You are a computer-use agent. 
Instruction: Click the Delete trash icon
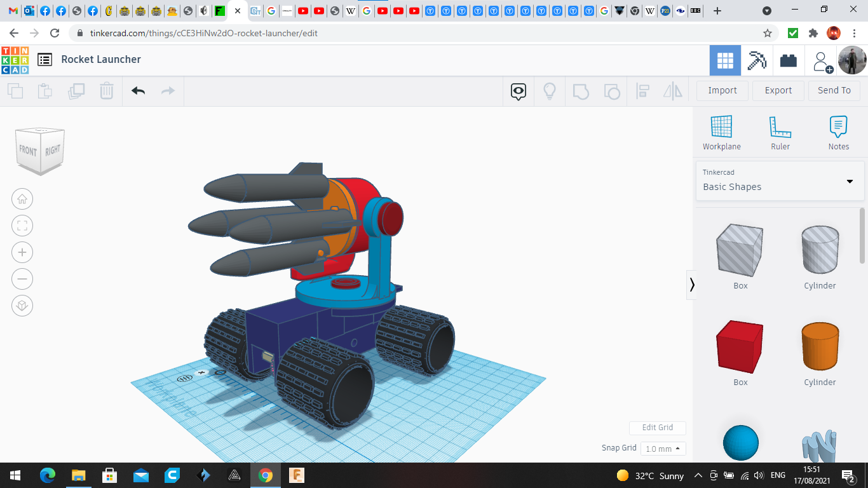(x=107, y=91)
